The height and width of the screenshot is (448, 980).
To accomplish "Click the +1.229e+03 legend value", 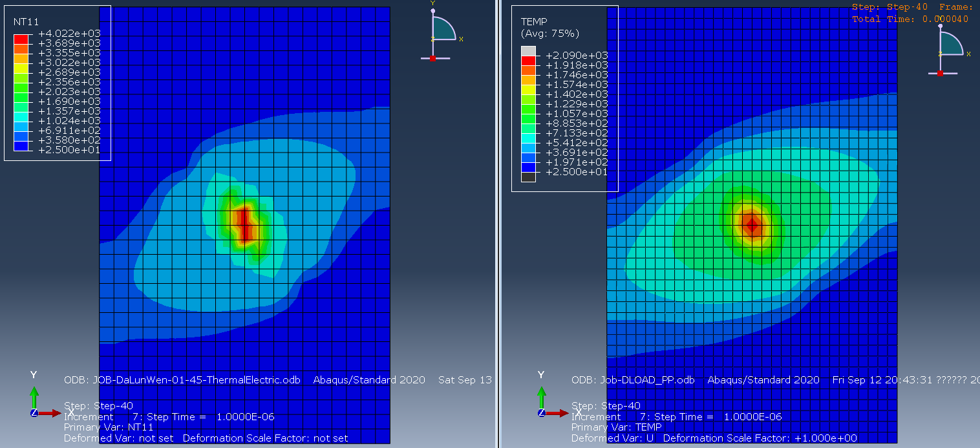I will pyautogui.click(x=577, y=104).
